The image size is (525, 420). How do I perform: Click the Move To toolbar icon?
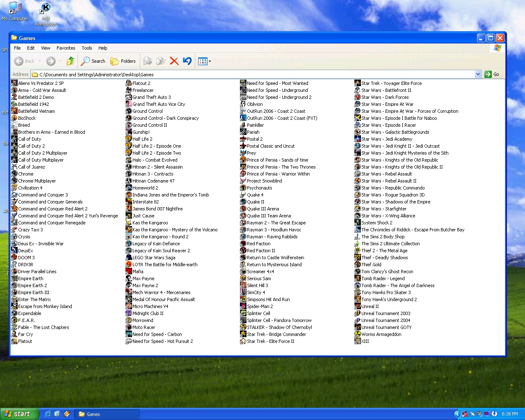coord(148,61)
